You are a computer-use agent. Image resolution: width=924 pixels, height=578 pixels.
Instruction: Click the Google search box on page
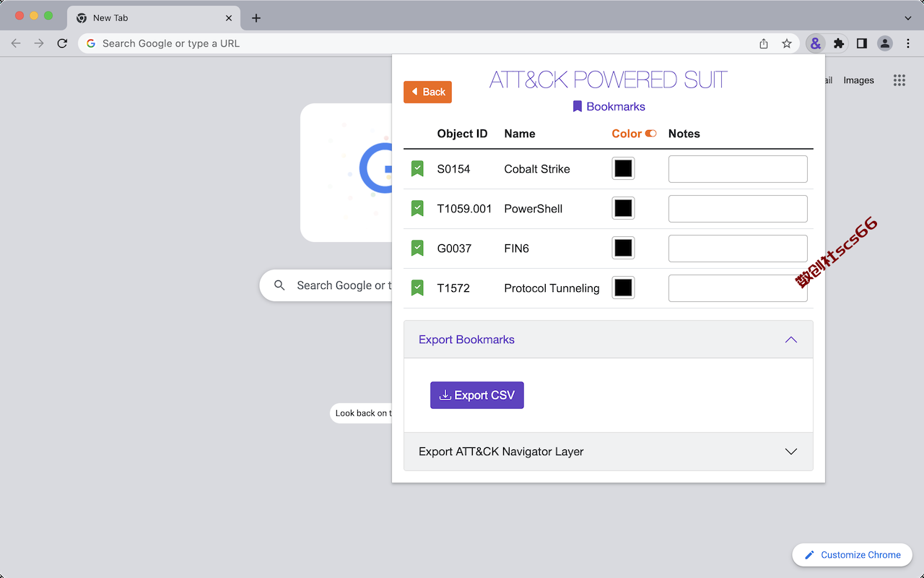tap(326, 285)
